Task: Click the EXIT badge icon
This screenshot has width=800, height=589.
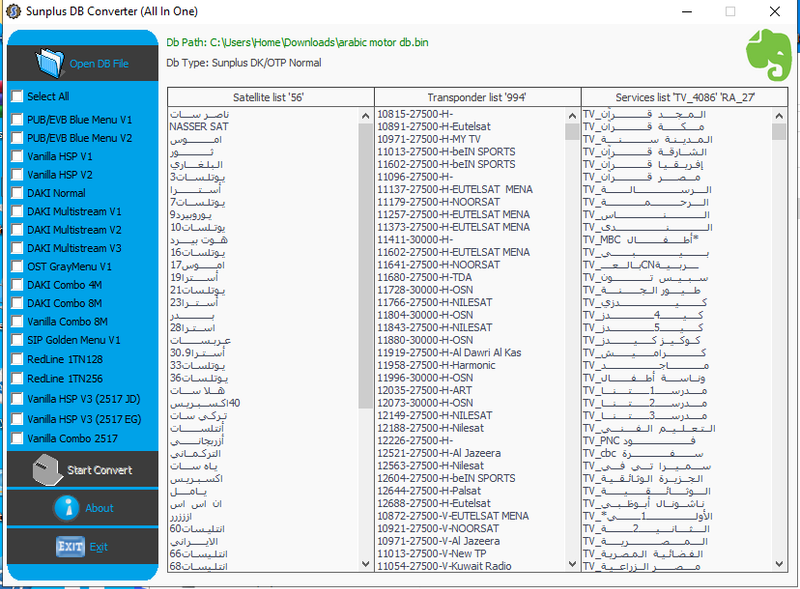Action: (70, 547)
